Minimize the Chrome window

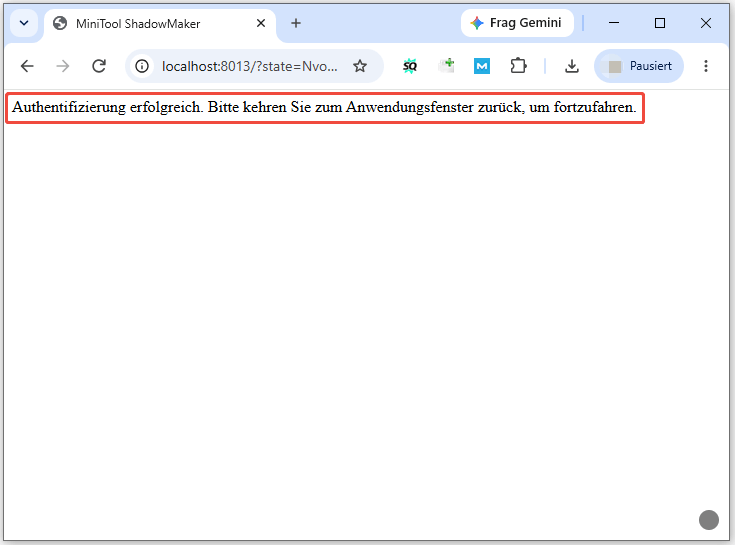pyautogui.click(x=614, y=23)
